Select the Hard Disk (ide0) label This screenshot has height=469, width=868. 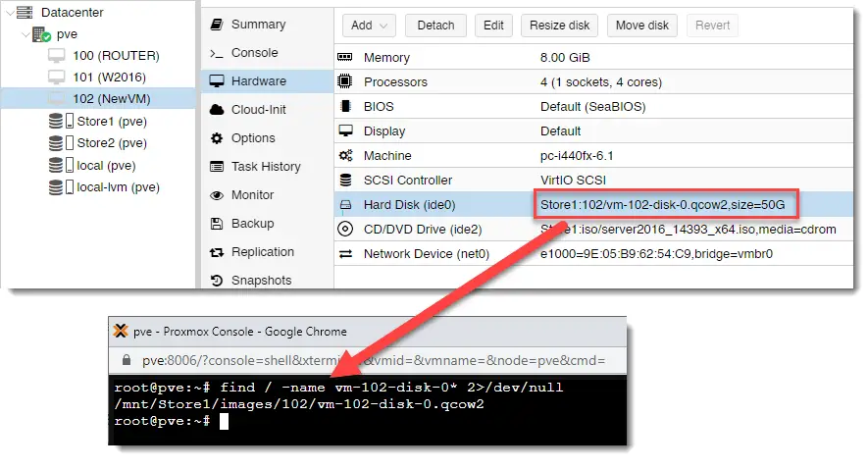[x=410, y=205]
